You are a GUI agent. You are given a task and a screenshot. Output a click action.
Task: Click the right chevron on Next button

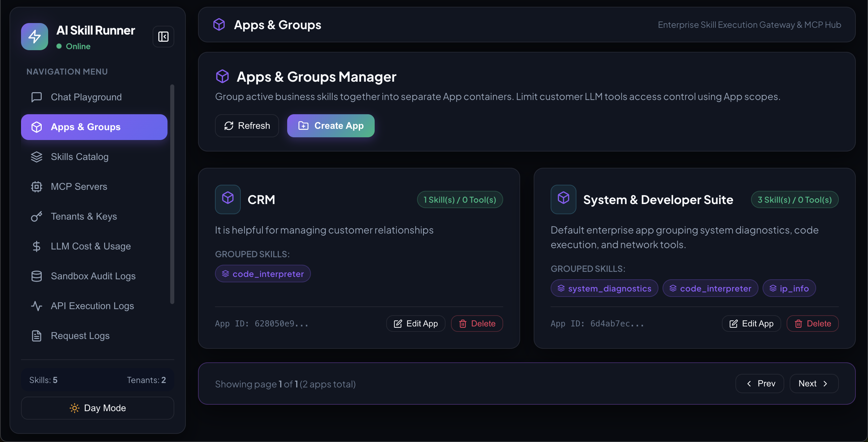click(825, 384)
